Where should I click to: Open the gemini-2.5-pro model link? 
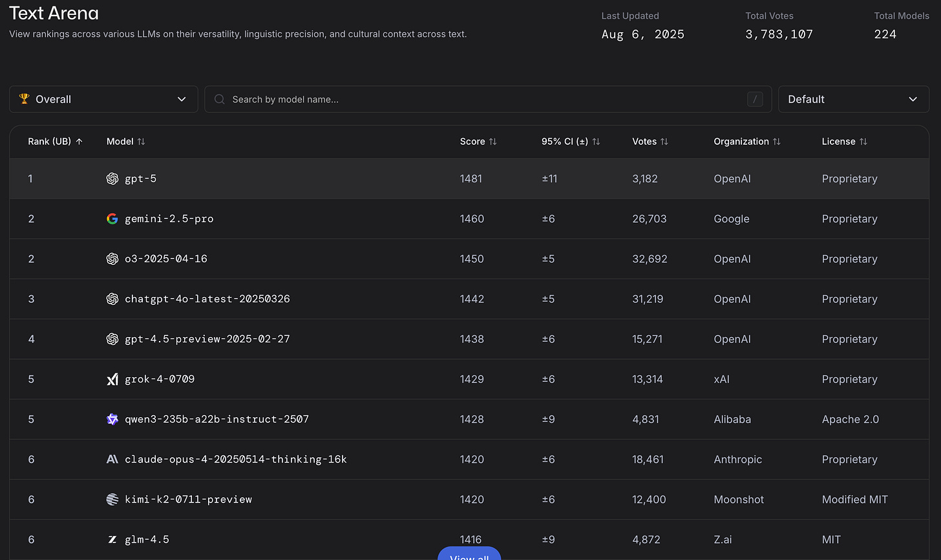pos(169,219)
